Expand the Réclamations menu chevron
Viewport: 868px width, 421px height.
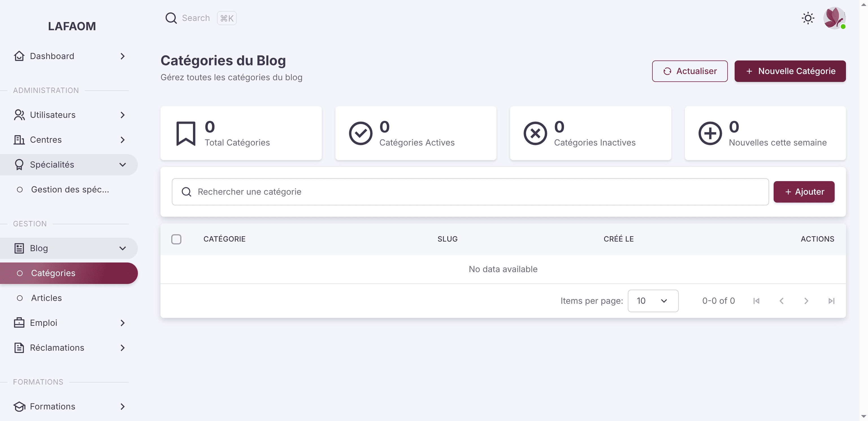click(123, 348)
